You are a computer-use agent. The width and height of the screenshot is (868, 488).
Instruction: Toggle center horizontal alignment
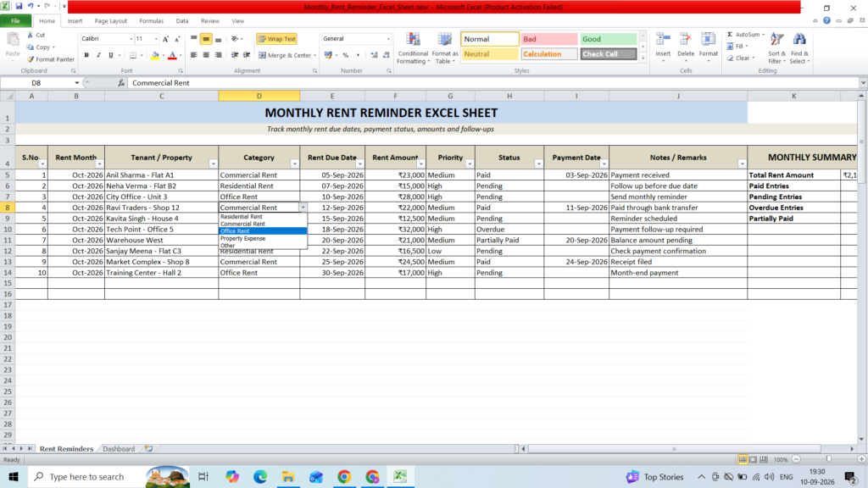[x=206, y=55]
